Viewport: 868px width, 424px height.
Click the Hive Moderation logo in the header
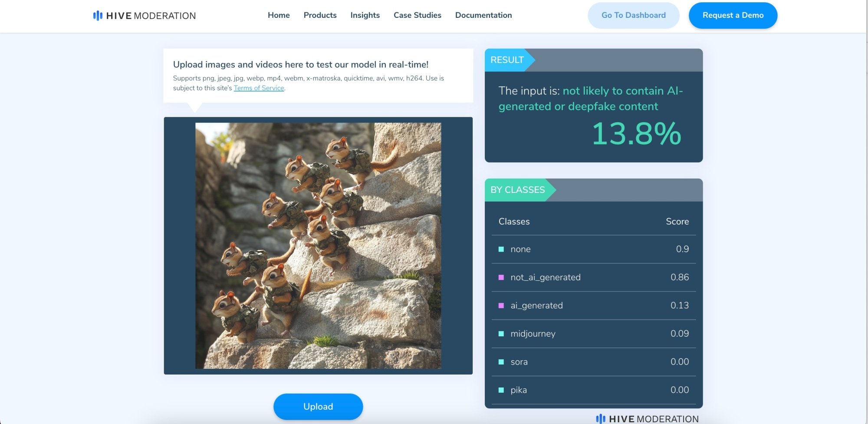145,15
